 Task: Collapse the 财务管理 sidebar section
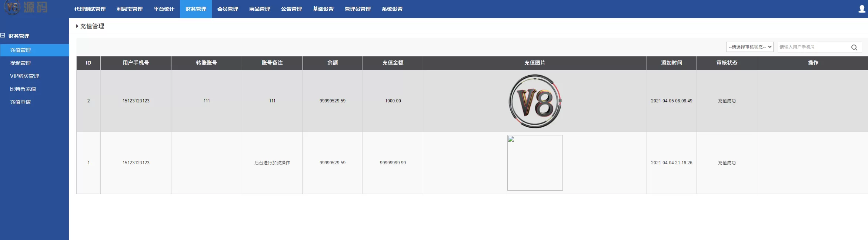(3, 36)
